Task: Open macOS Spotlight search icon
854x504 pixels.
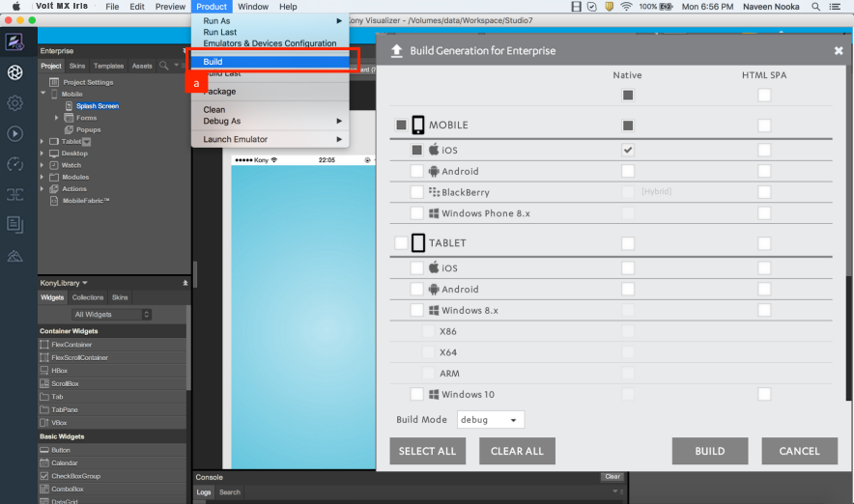Action: tap(815, 7)
